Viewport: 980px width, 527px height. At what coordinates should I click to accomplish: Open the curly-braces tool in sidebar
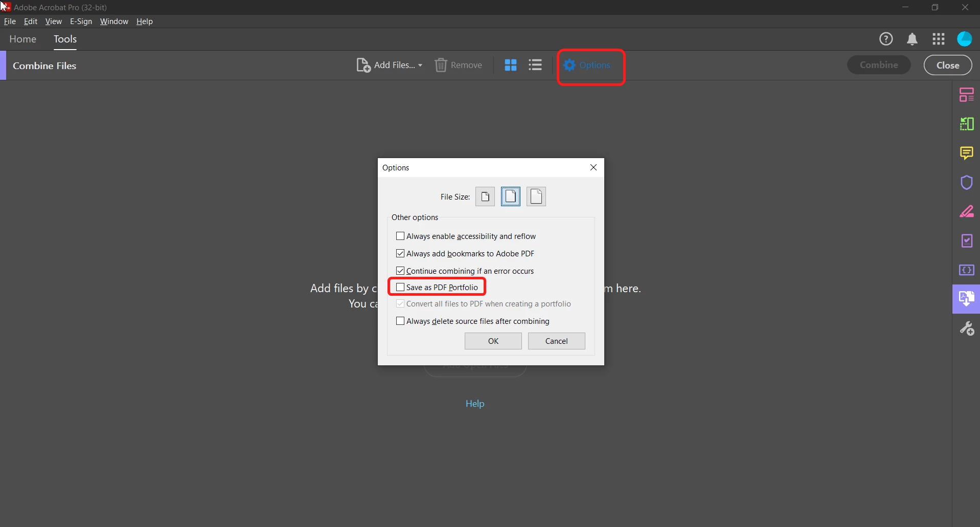pos(966,270)
